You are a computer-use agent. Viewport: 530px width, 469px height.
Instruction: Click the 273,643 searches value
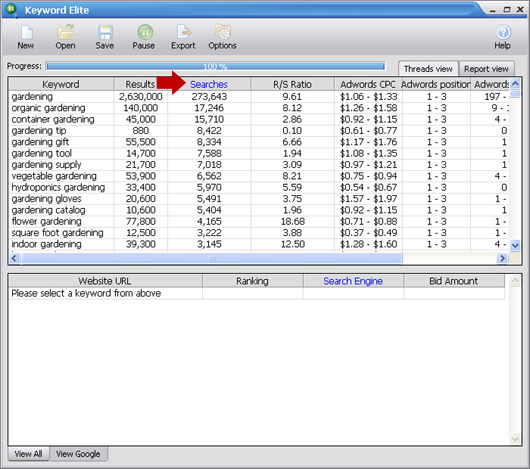click(209, 97)
